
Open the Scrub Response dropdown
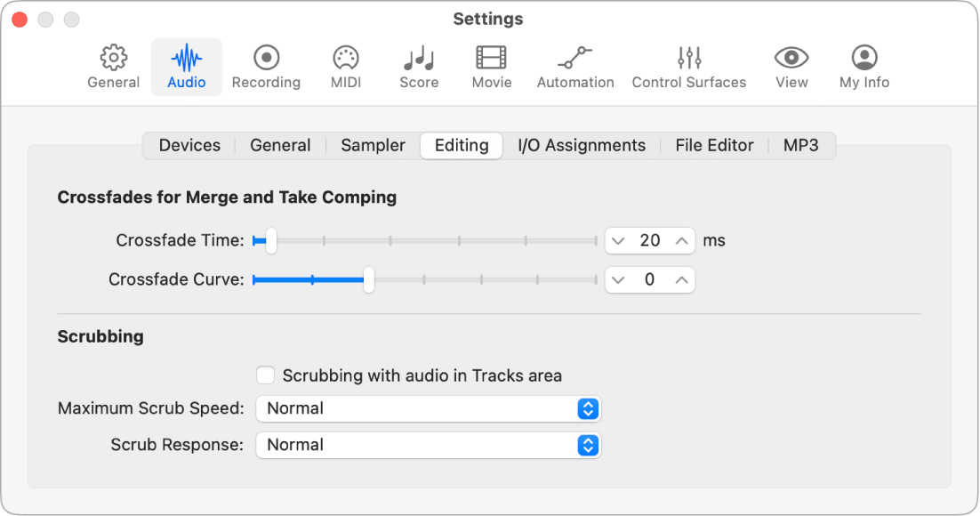tap(429, 445)
